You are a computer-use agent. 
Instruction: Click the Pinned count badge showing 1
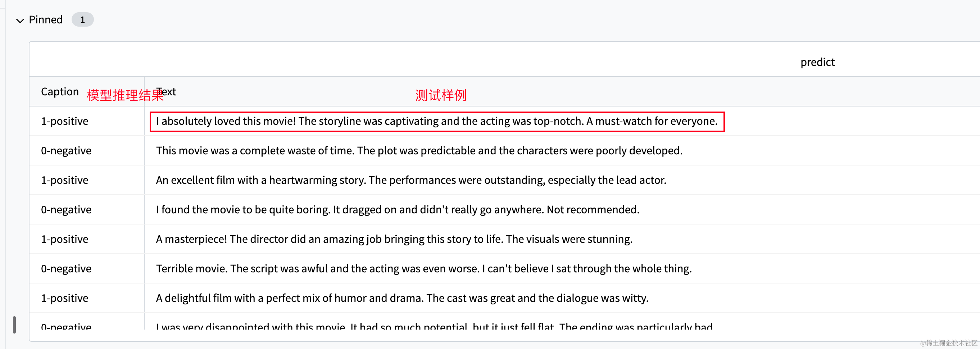pos(82,19)
